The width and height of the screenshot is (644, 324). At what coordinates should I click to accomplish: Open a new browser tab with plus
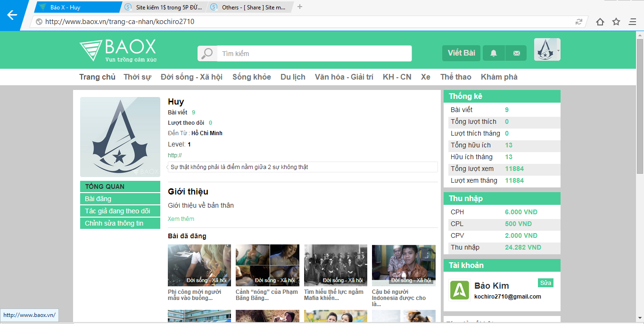pos(300,7)
